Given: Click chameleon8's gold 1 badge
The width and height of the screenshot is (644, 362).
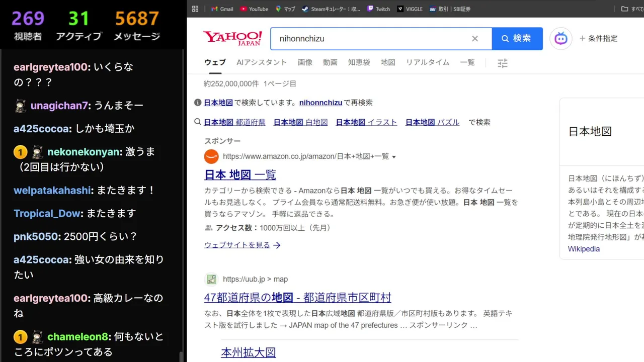Looking at the screenshot, I should click(20, 336).
